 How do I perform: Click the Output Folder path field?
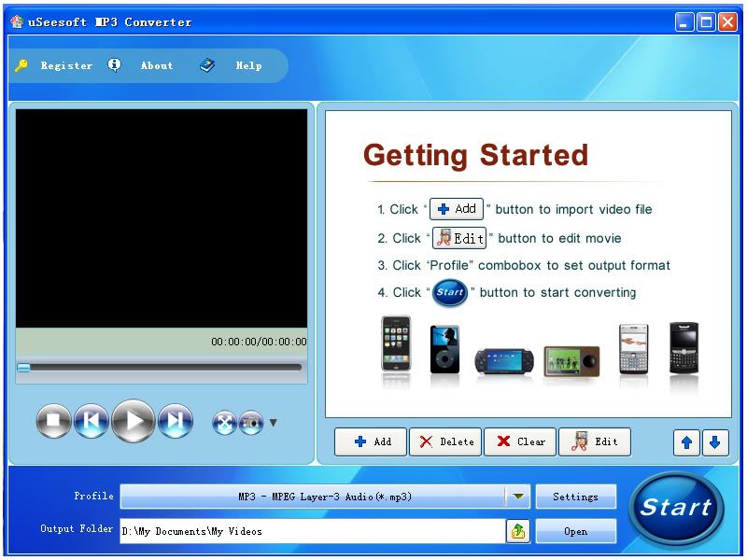[312, 531]
